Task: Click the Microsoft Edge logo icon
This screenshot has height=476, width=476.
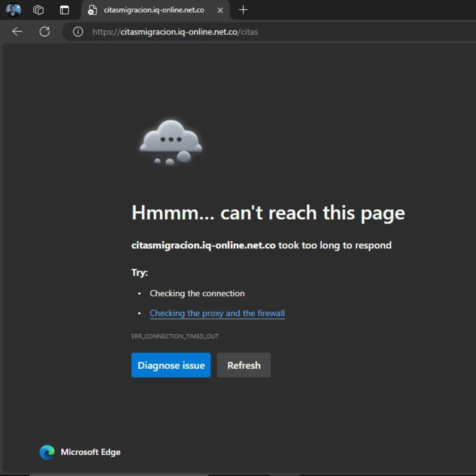Action: [47, 452]
